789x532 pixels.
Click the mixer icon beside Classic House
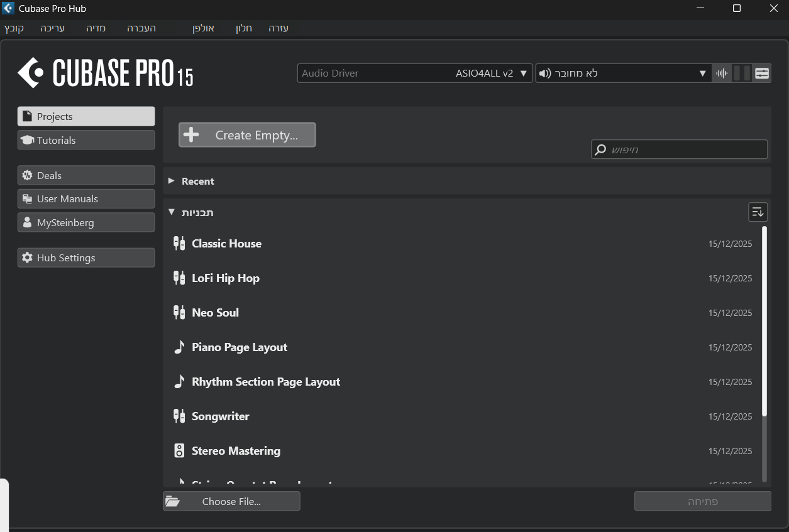click(179, 244)
